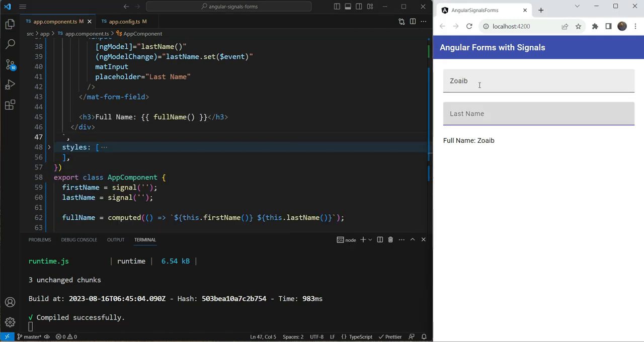Click the Last Name input field
Screen dimensions: 644x342
tap(538, 114)
